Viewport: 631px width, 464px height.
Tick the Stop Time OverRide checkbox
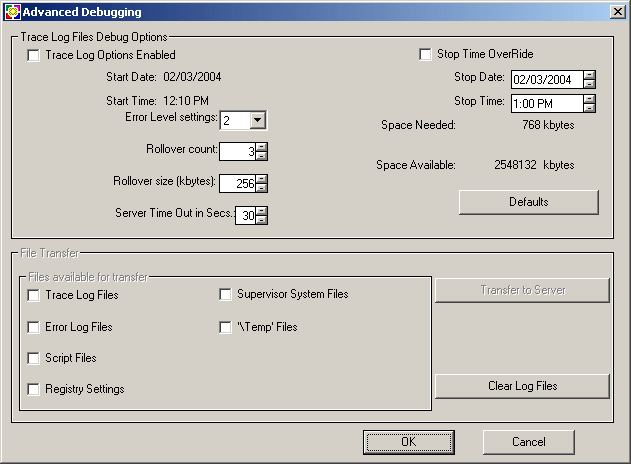tap(425, 54)
